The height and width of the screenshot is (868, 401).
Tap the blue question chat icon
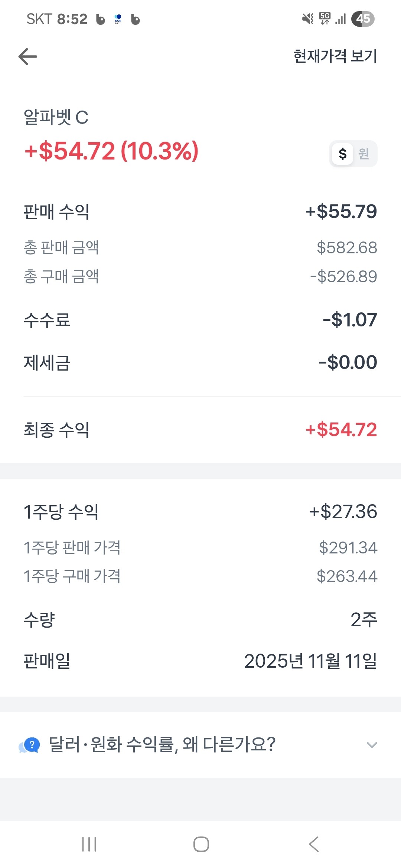click(30, 745)
